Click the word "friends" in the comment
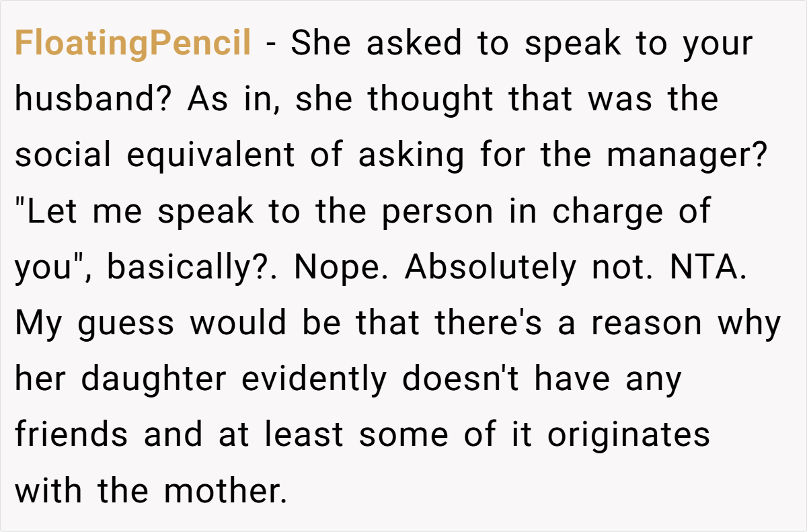This screenshot has width=807, height=532. pos(71,436)
